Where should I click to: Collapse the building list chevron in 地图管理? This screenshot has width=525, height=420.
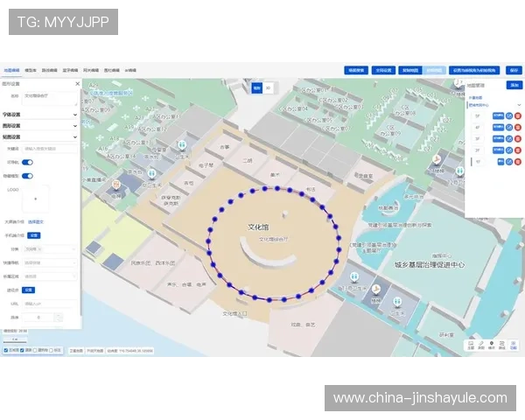[x=519, y=105]
